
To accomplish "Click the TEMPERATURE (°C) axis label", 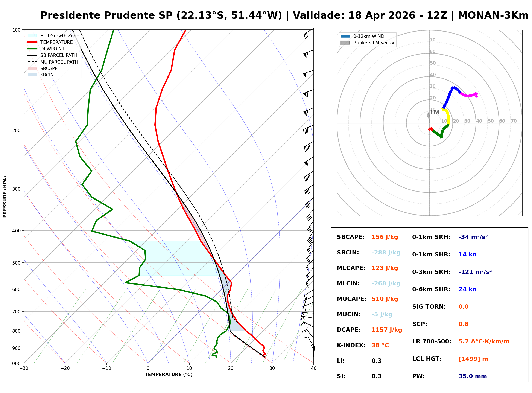I will pyautogui.click(x=169, y=375).
